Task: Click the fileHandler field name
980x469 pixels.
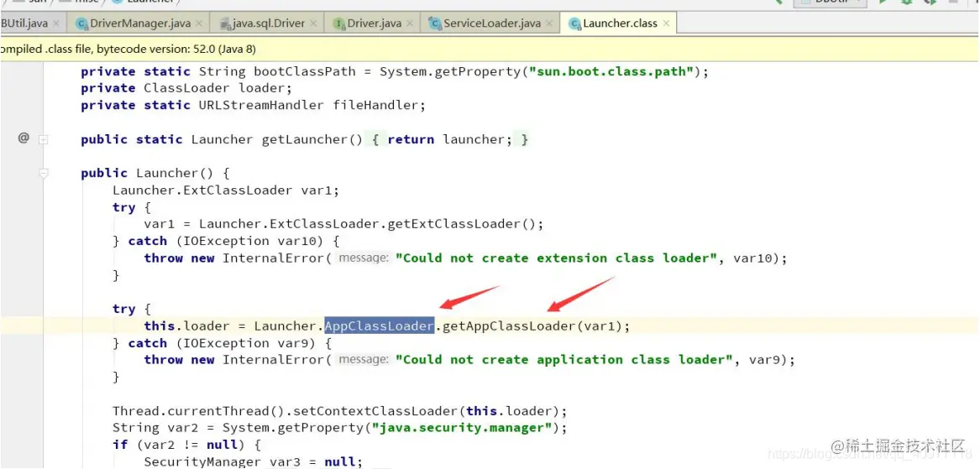Action: click(x=375, y=105)
